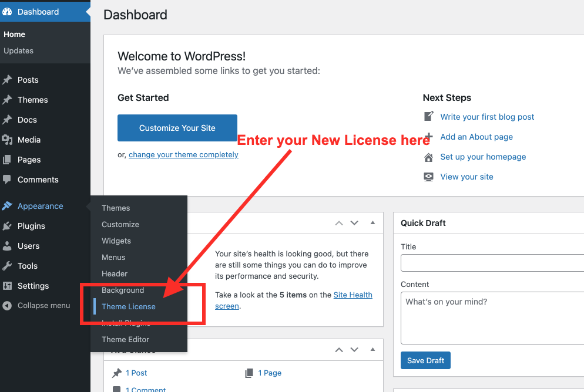Image resolution: width=584 pixels, height=392 pixels.
Task: Click the Users person icon
Action: click(x=6, y=246)
